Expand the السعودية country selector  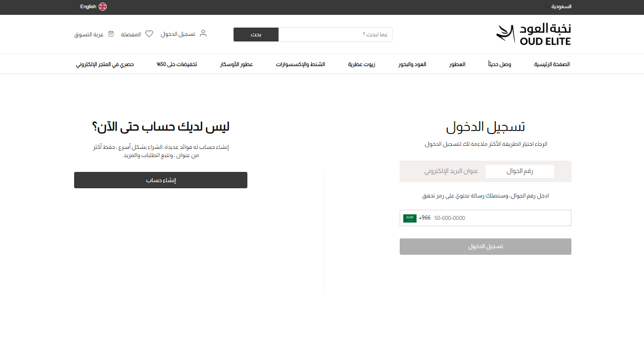pyautogui.click(x=561, y=7)
